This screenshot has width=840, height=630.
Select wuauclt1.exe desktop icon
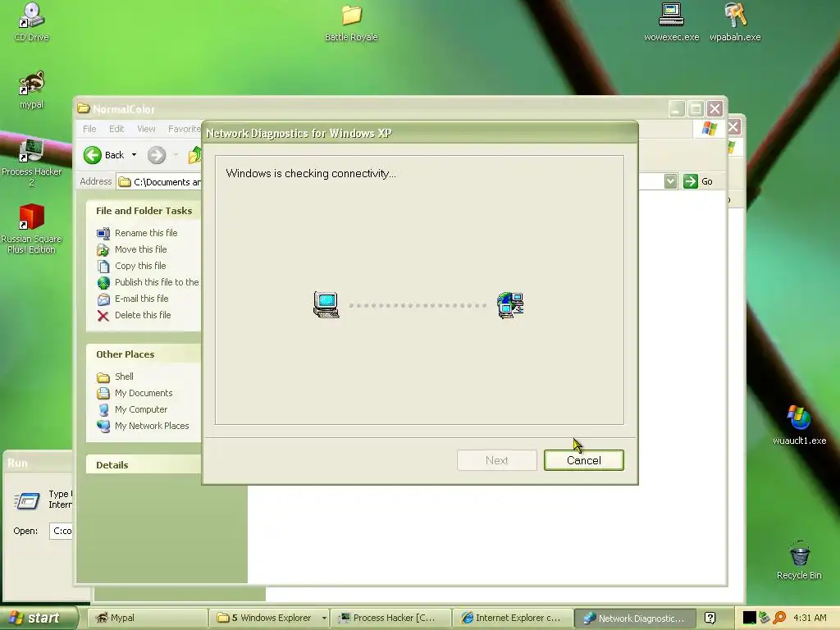[799, 426]
